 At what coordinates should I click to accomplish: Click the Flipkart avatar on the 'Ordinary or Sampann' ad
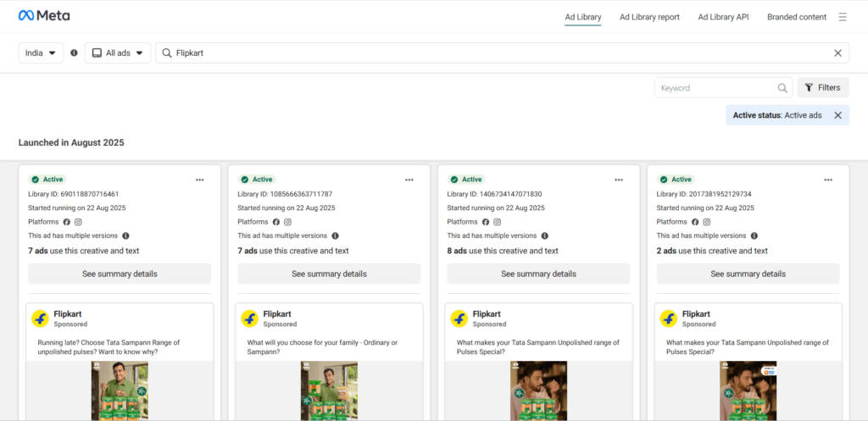(250, 319)
